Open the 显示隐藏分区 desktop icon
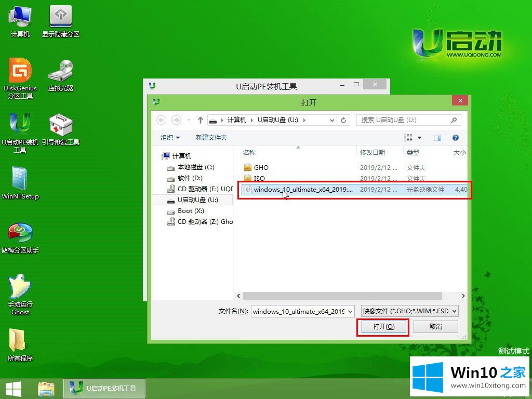This screenshot has width=532, height=399. (60, 21)
